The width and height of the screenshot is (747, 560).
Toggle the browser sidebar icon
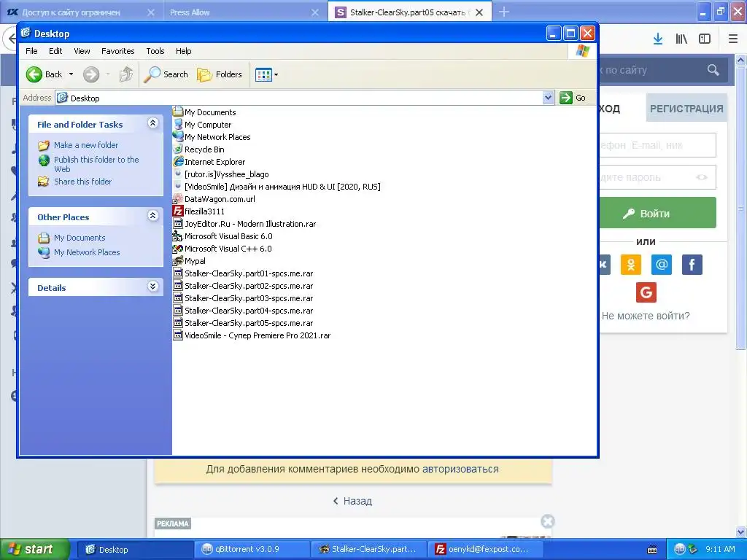(705, 39)
